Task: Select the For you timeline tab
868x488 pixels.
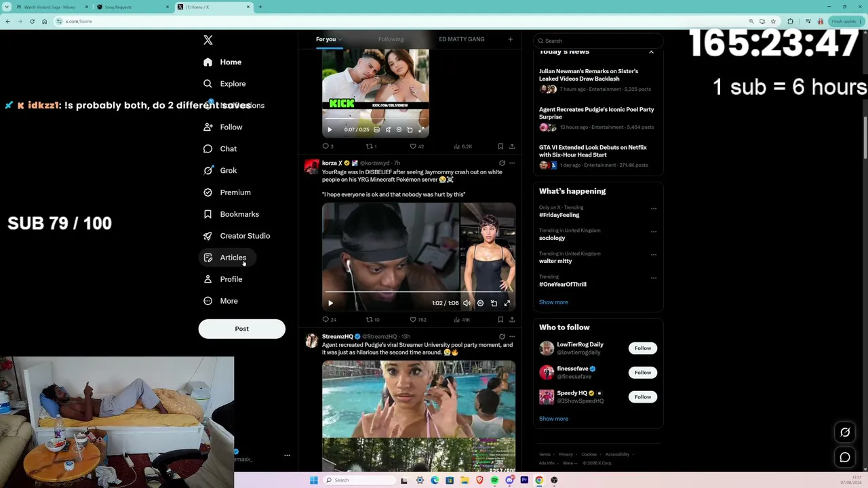Action: point(328,39)
